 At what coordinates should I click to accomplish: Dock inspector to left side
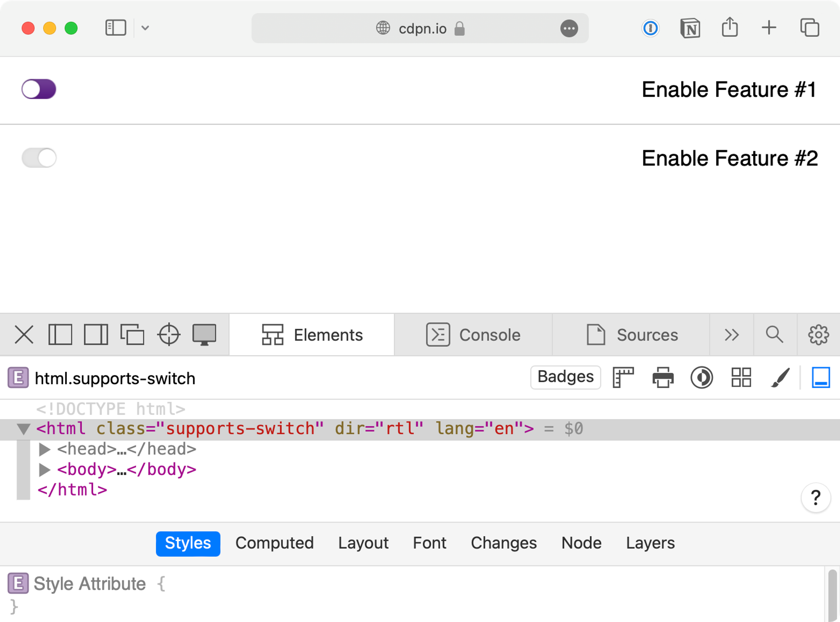pyautogui.click(x=60, y=335)
